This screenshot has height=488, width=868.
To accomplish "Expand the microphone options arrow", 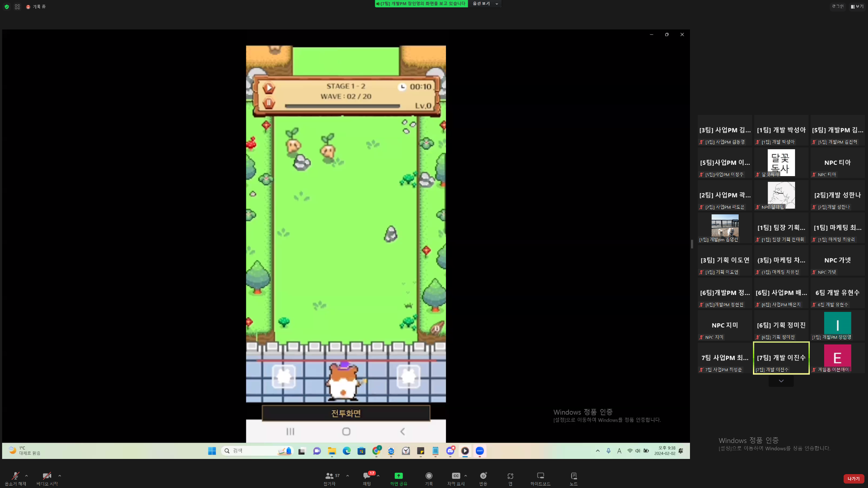I will 26,475.
